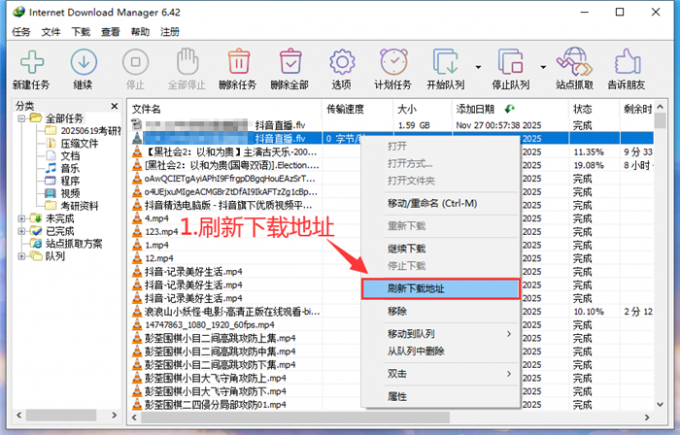Choose 移动/重命名 (Ctrl-M) in context menu
Screen dimensions: 680x435
441,203
